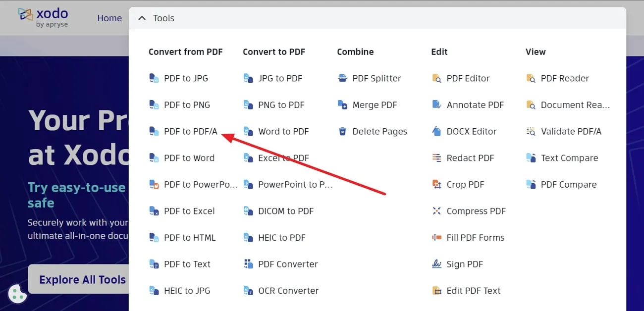Click the Redact PDF icon
The height and width of the screenshot is (311, 644).
(436, 158)
